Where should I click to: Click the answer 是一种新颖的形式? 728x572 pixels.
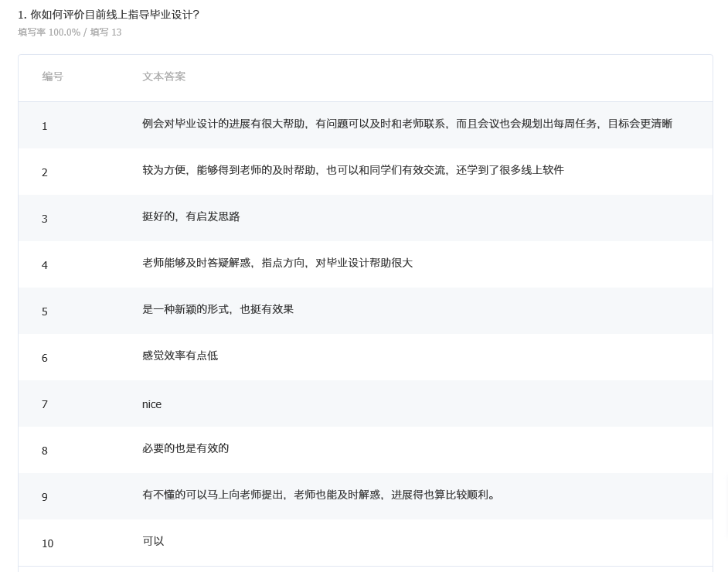click(217, 309)
